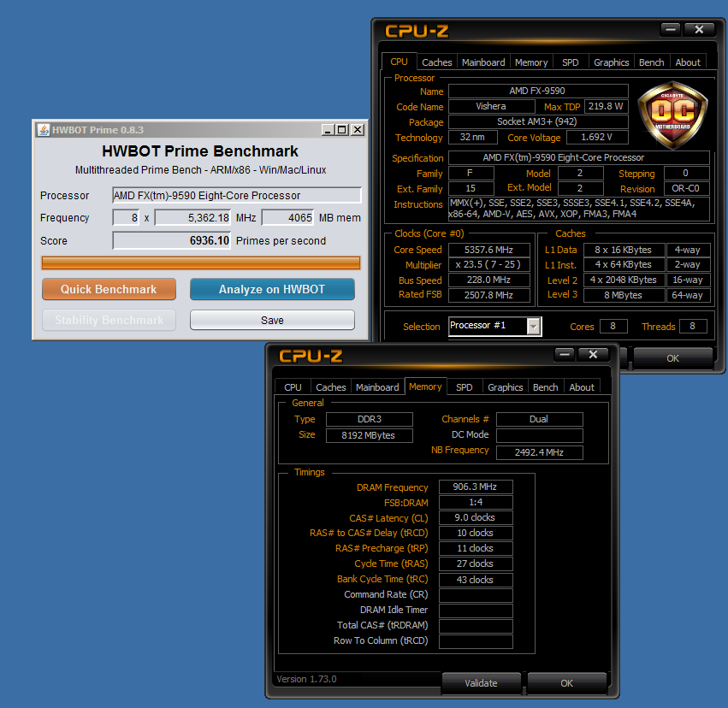Image resolution: width=728 pixels, height=708 pixels.
Task: Open Bench tab in CPU-Z CPU window
Action: click(x=651, y=62)
